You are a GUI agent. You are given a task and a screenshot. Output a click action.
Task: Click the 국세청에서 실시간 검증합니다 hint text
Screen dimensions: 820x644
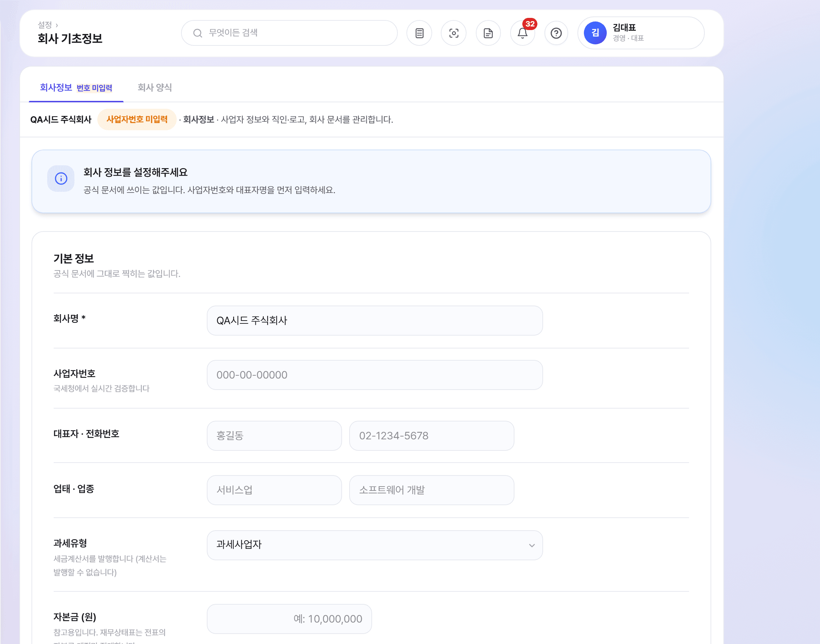point(101,388)
